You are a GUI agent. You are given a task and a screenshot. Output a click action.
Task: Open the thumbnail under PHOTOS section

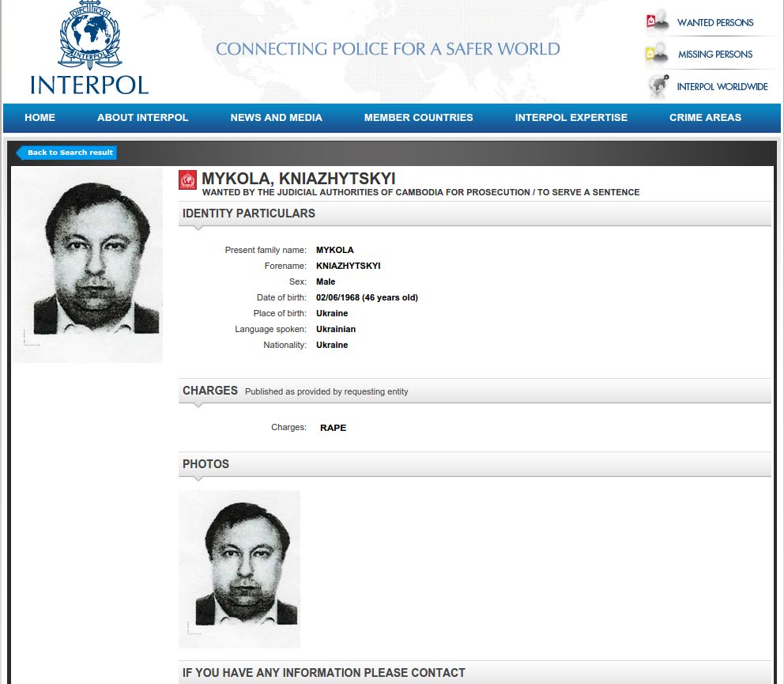click(x=239, y=569)
